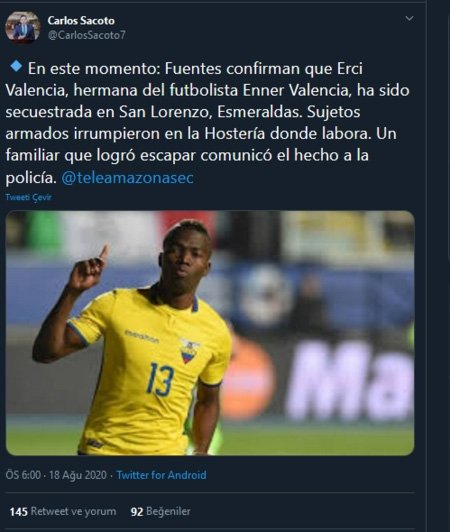This screenshot has height=532, width=450.
Task: Open Carlos Sacoto's profile avatar
Action: 22,27
